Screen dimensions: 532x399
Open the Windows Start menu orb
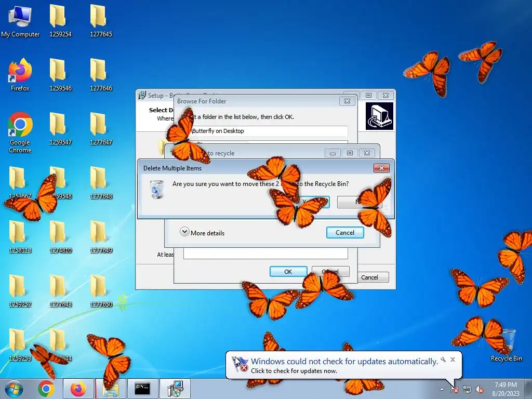[x=14, y=389]
